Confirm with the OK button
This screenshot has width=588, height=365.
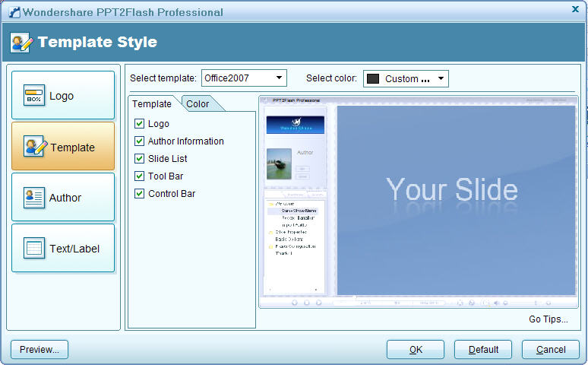click(x=416, y=350)
